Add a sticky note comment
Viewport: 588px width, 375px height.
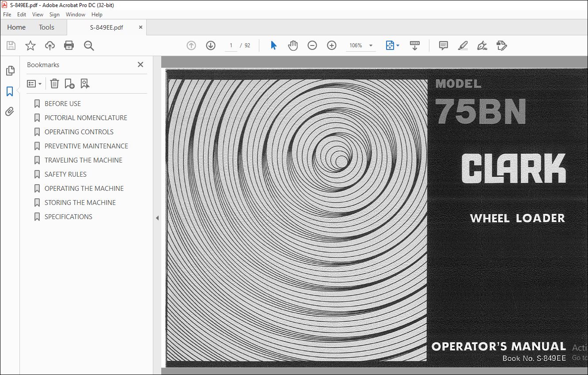coord(444,45)
